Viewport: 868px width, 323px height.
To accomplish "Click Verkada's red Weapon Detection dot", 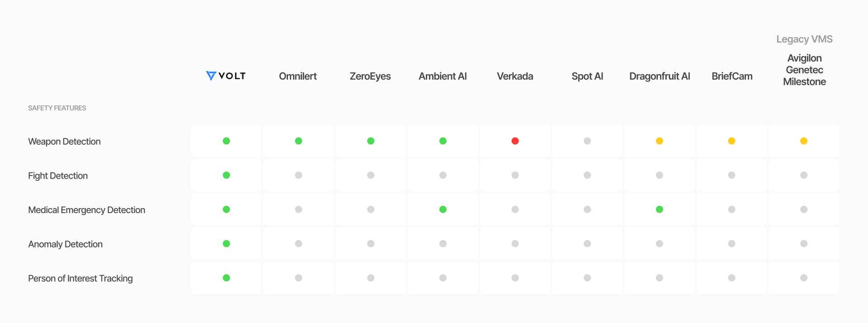I will pyautogui.click(x=515, y=141).
